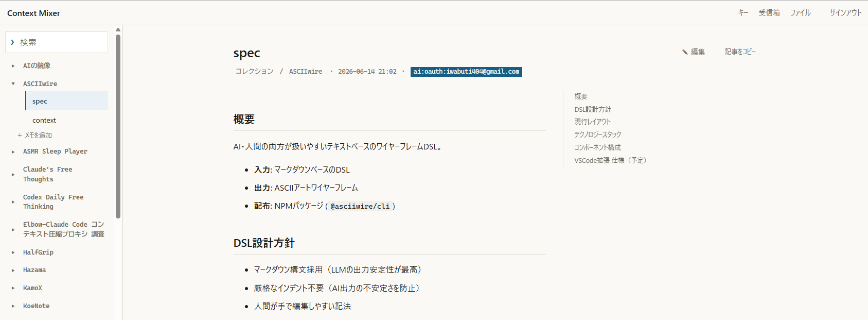This screenshot has height=320, width=868.
Task: Open the ASMR Sleep Player collection
Action: point(55,151)
